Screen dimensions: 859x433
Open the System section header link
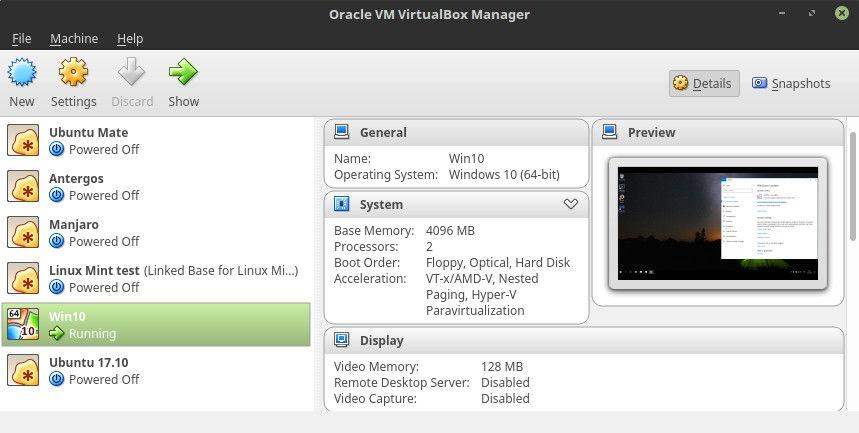point(381,204)
